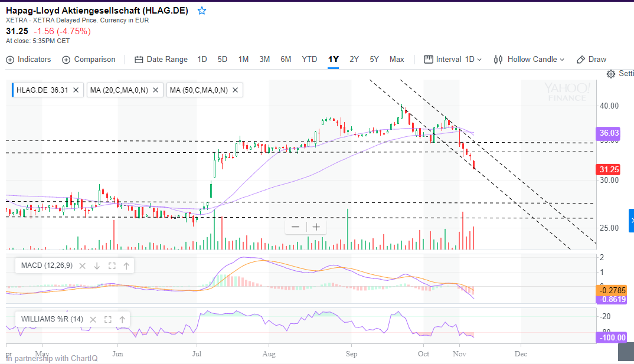Move the MACD panel down

(x=97, y=266)
